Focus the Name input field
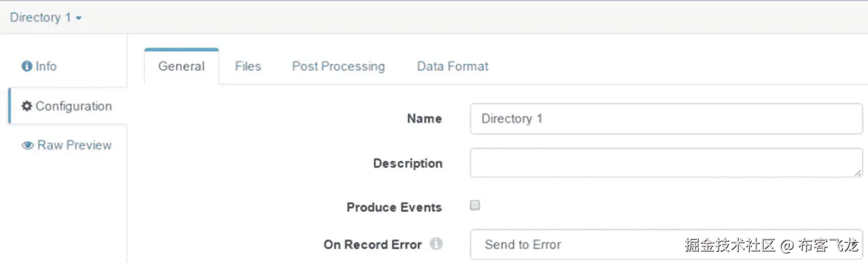Screen dimensions: 868x263 (666, 119)
